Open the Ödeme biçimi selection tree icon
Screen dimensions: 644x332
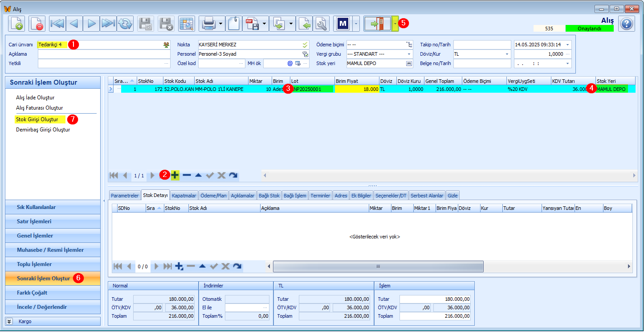point(409,45)
